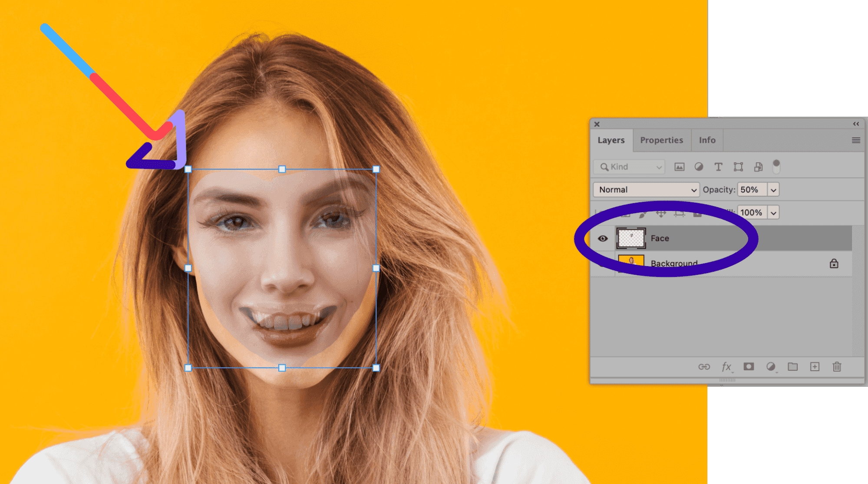Click the fx layer style icon
This screenshot has width=868, height=484.
coord(726,367)
